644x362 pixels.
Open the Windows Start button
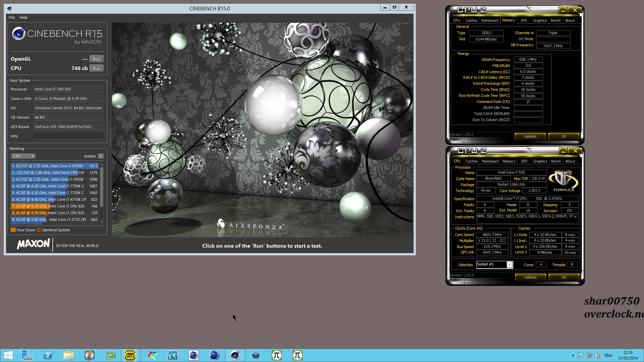pyautogui.click(x=8, y=355)
